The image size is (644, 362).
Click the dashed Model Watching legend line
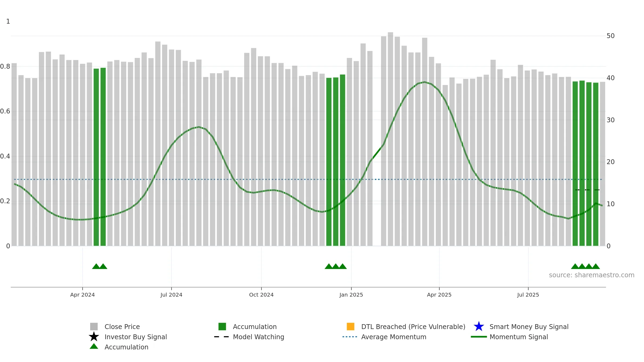pyautogui.click(x=222, y=337)
